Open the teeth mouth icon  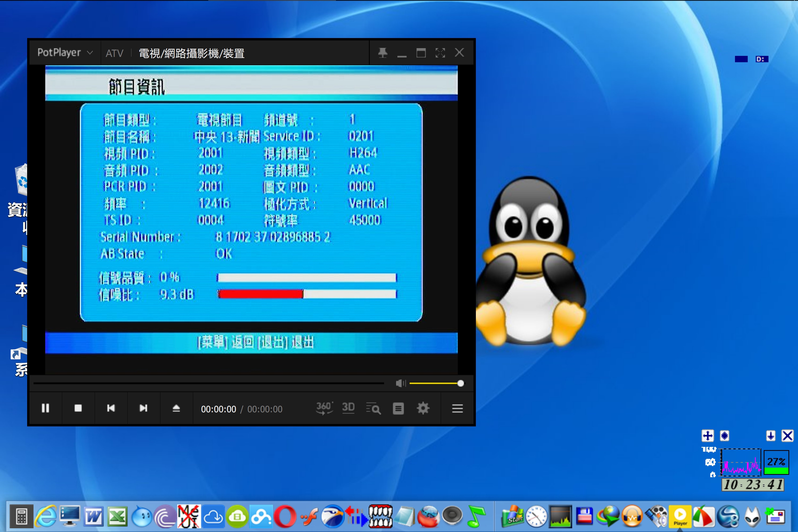[381, 516]
